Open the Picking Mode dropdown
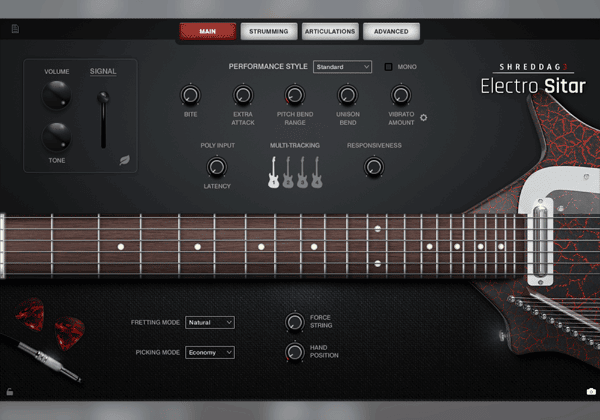 pos(210,352)
